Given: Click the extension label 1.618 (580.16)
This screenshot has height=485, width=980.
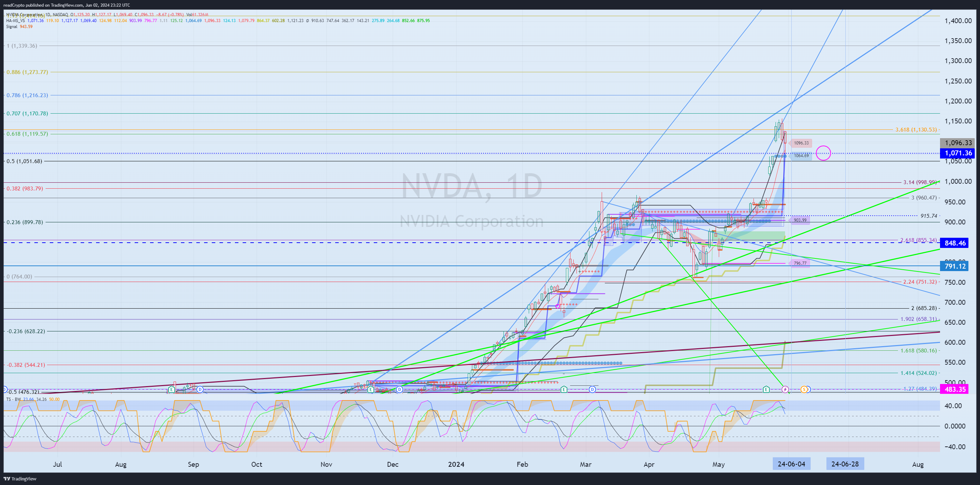Looking at the screenshot, I should tap(918, 350).
